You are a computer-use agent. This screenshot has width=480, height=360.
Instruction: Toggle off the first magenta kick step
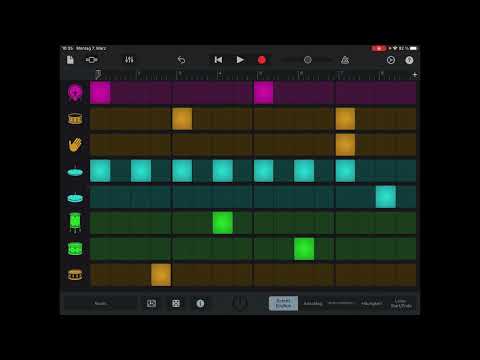pyautogui.click(x=100, y=93)
